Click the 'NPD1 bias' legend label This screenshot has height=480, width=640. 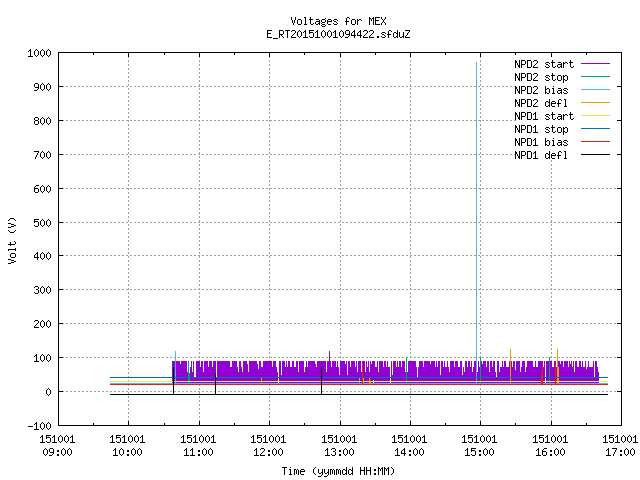pyautogui.click(x=541, y=142)
